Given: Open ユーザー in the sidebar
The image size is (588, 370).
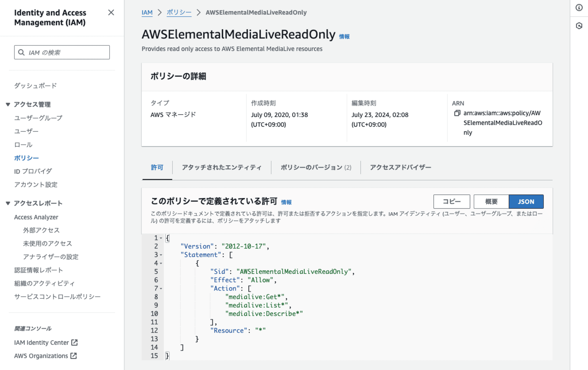Looking at the screenshot, I should (x=26, y=131).
